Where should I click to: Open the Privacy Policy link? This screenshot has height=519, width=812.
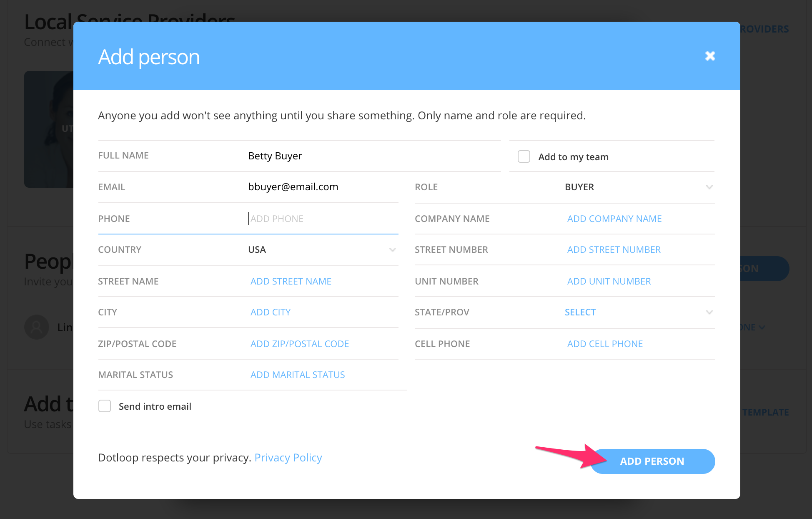[x=288, y=457]
